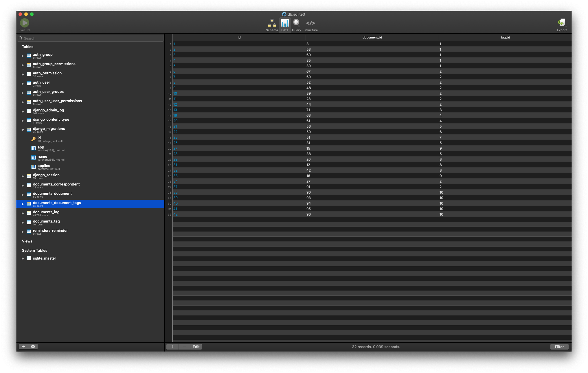Click the documents_log table icon

click(29, 213)
